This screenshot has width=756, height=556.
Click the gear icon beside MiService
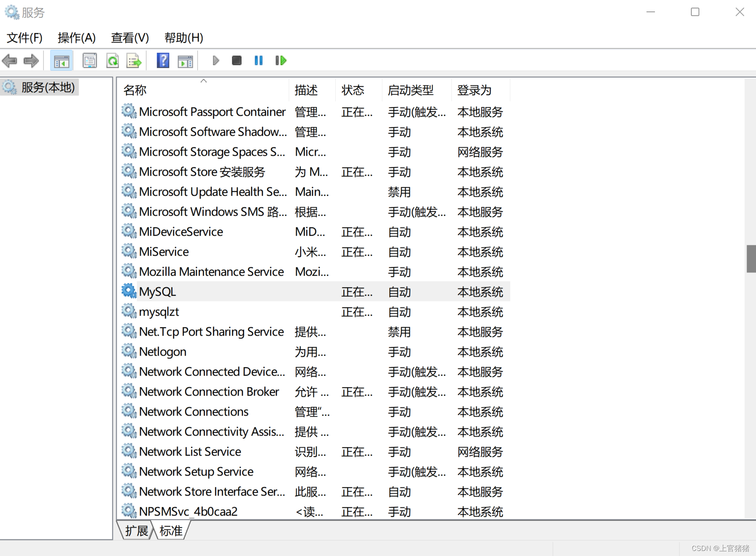[129, 251]
